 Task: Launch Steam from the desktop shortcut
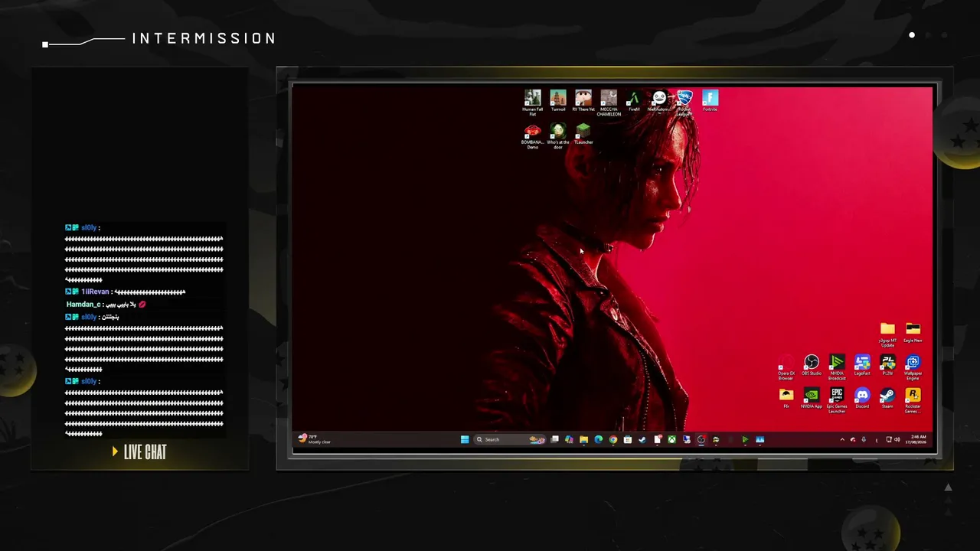[887, 398]
